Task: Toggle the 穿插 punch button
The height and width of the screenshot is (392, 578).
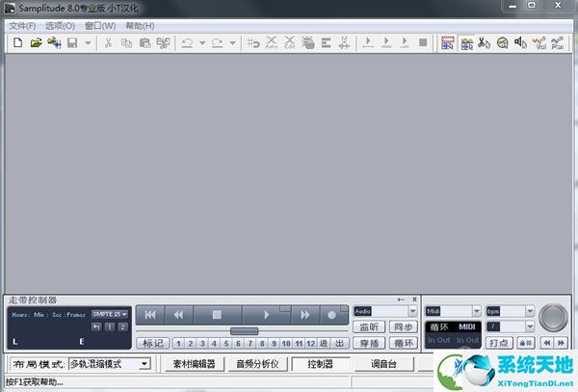Action: pos(369,344)
